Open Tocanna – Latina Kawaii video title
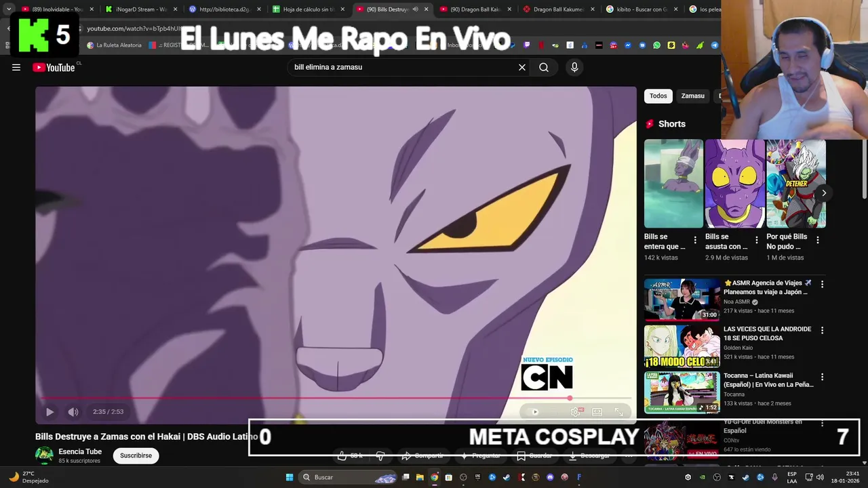 pos(768,380)
